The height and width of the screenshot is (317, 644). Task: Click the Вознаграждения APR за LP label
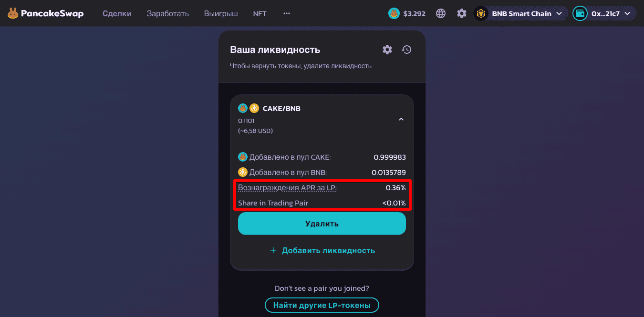(x=287, y=188)
